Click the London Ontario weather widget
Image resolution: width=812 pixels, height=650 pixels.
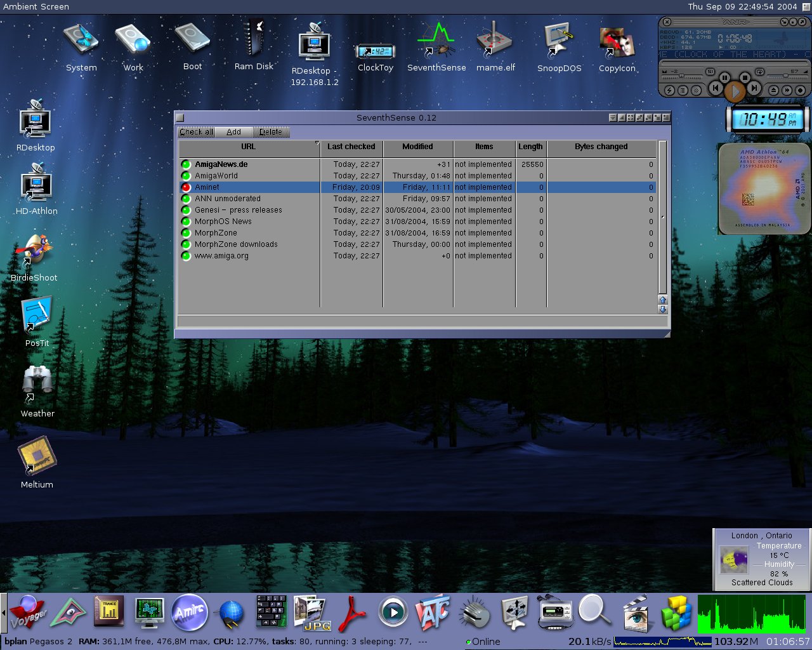click(762, 559)
